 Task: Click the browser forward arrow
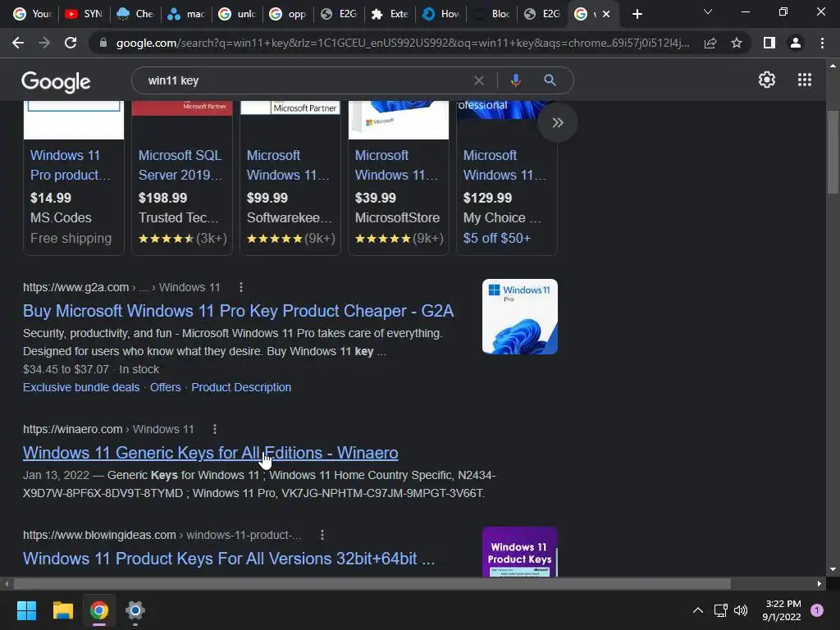[44, 43]
